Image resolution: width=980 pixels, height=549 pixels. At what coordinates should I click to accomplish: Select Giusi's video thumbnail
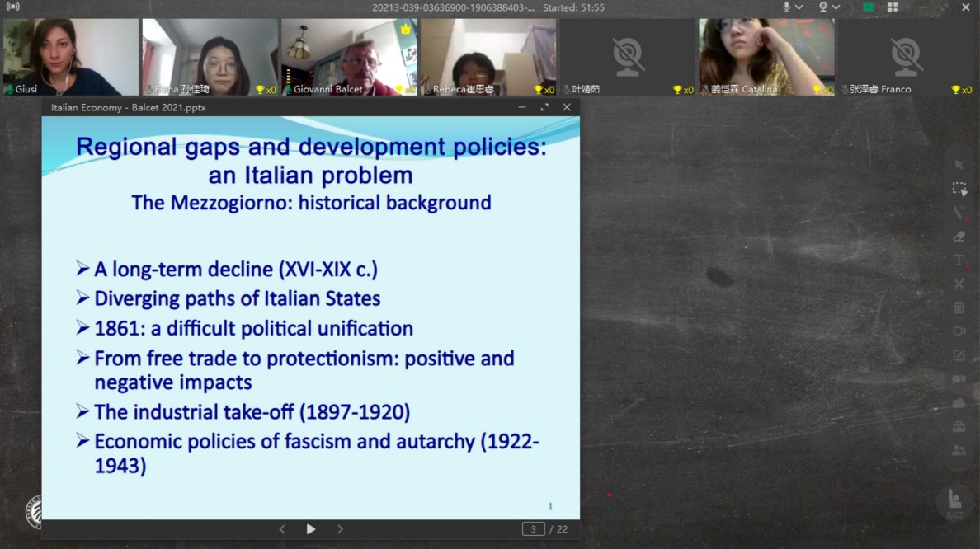point(71,56)
